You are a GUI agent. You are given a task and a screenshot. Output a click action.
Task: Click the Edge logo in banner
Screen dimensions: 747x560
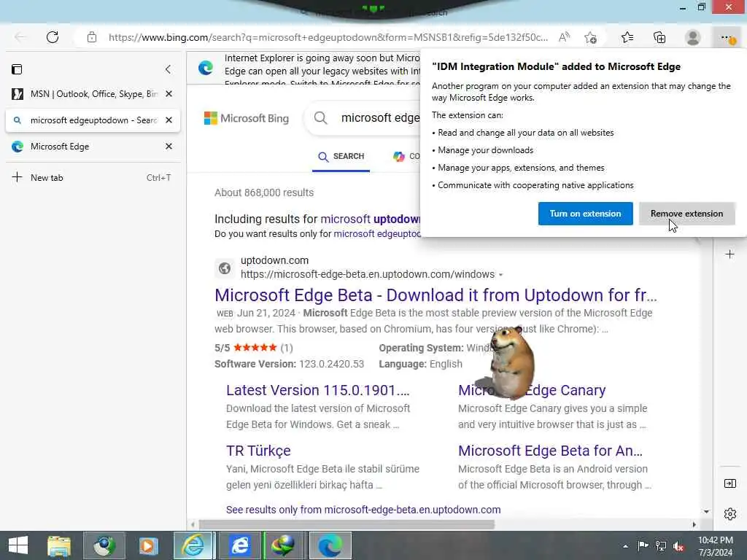point(206,68)
